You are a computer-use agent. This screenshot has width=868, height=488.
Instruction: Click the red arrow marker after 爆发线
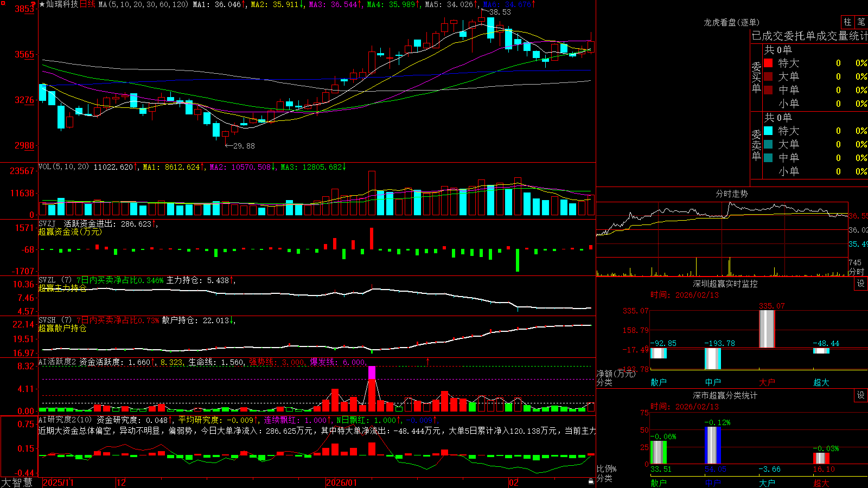click(x=427, y=361)
